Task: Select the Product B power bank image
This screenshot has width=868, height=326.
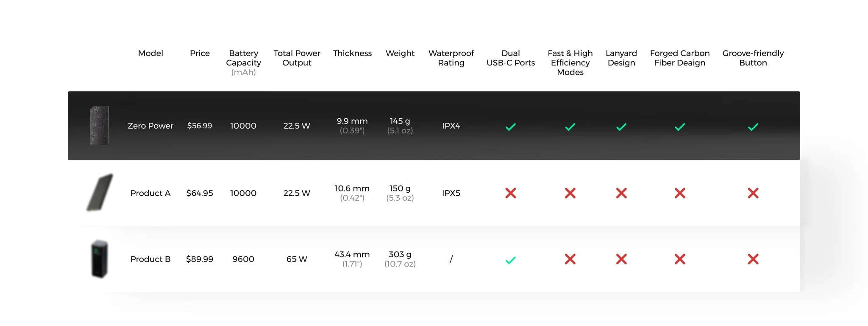Action: pos(100,259)
